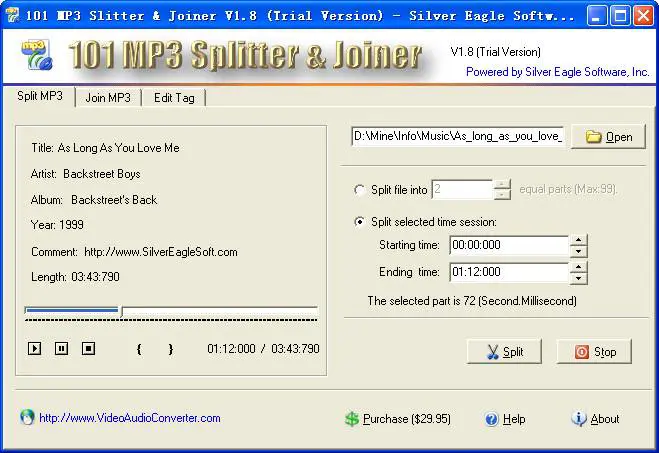The width and height of the screenshot is (659, 453).
Task: Visit http://www.VideoAudioConverter.com link
Action: pyautogui.click(x=129, y=418)
